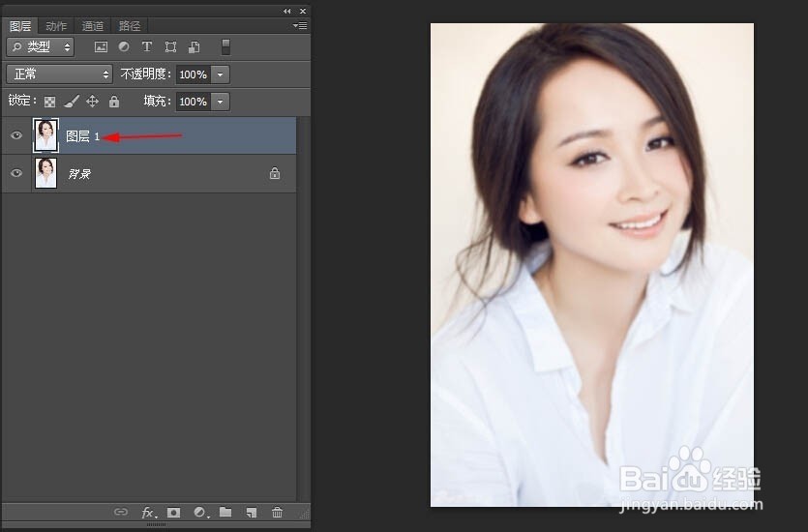This screenshot has height=532, width=808.
Task: Open the 类型 filter dropdown
Action: tap(41, 46)
